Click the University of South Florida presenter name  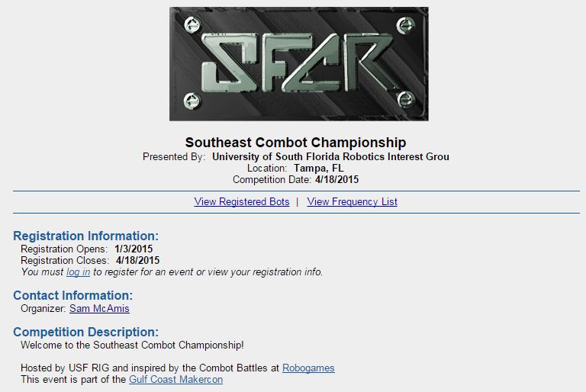tap(330, 157)
